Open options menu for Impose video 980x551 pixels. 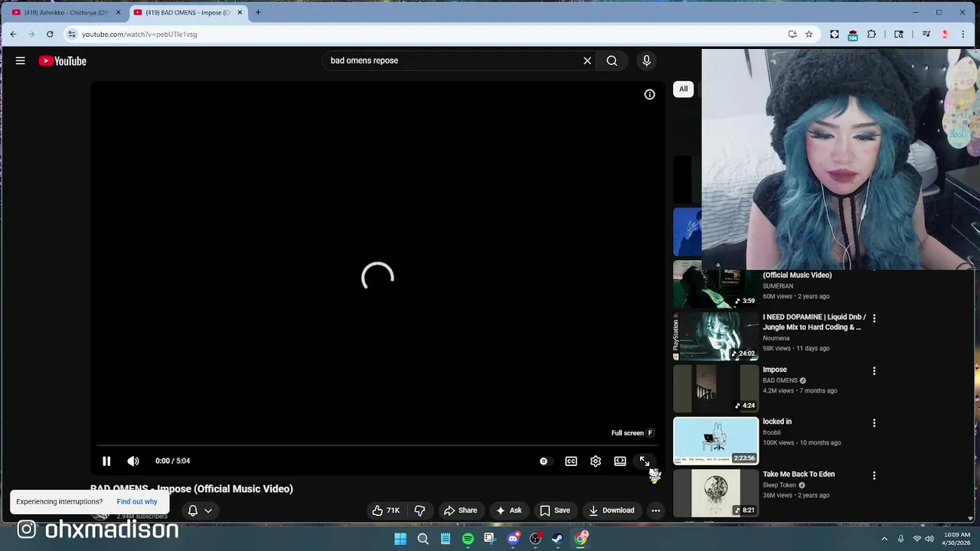pyautogui.click(x=874, y=371)
